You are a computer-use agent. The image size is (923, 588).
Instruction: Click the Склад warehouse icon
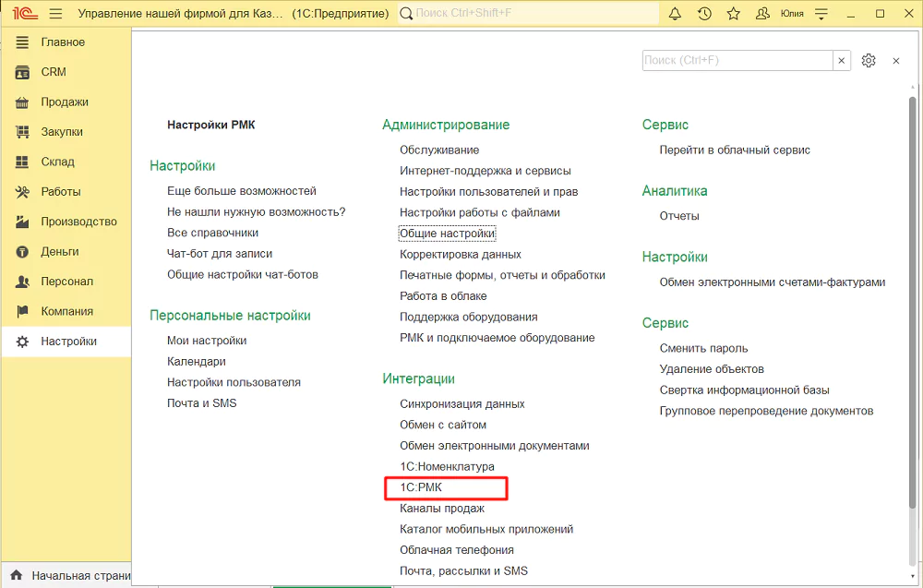(22, 162)
